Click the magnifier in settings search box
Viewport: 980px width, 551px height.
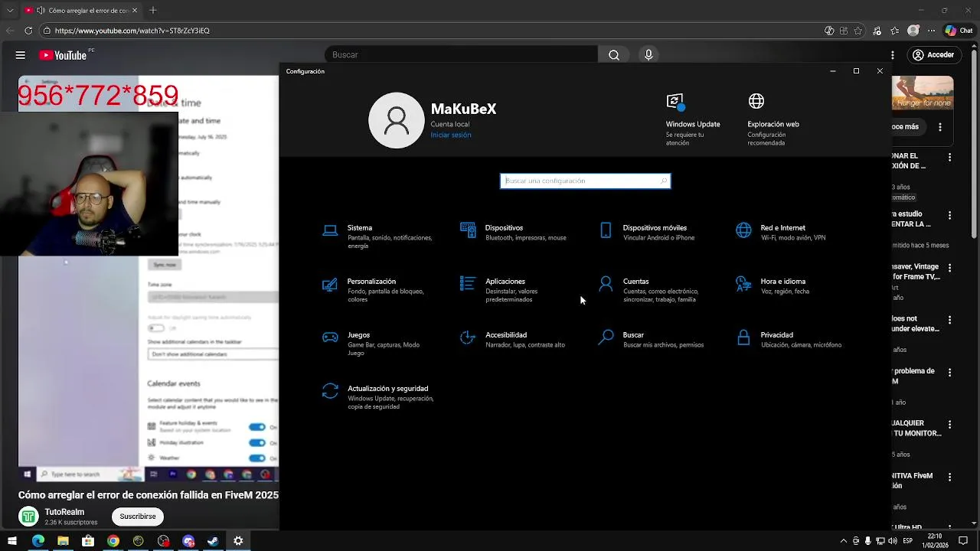point(664,181)
